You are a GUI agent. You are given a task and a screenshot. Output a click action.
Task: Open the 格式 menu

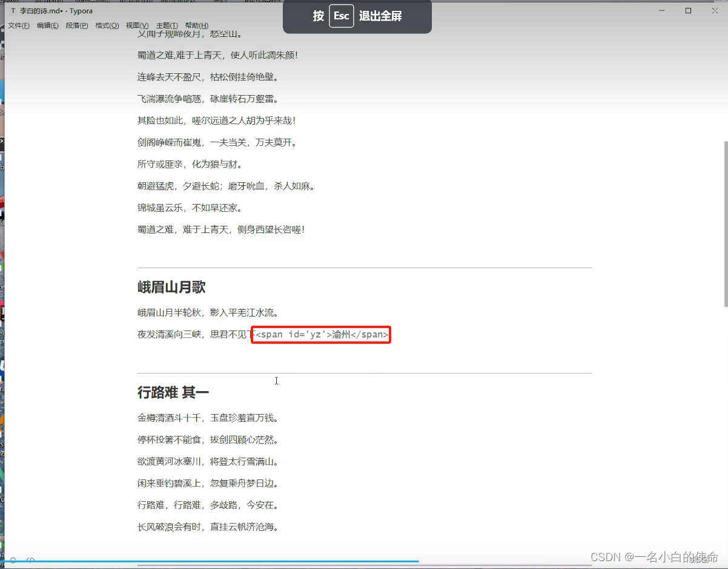pos(107,25)
